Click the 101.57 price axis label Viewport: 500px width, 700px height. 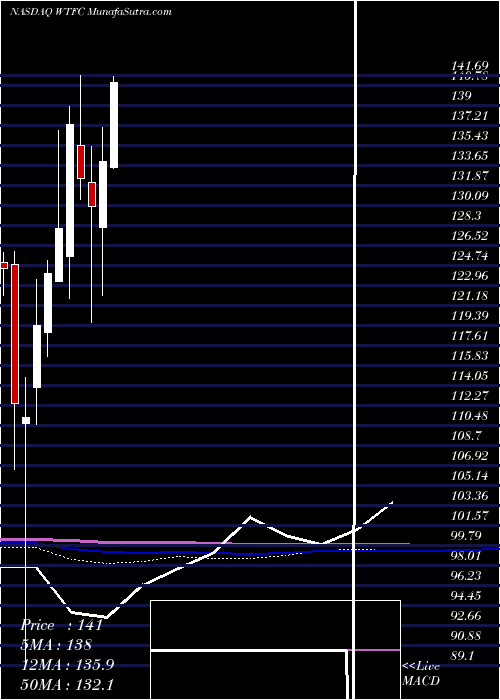(x=470, y=516)
